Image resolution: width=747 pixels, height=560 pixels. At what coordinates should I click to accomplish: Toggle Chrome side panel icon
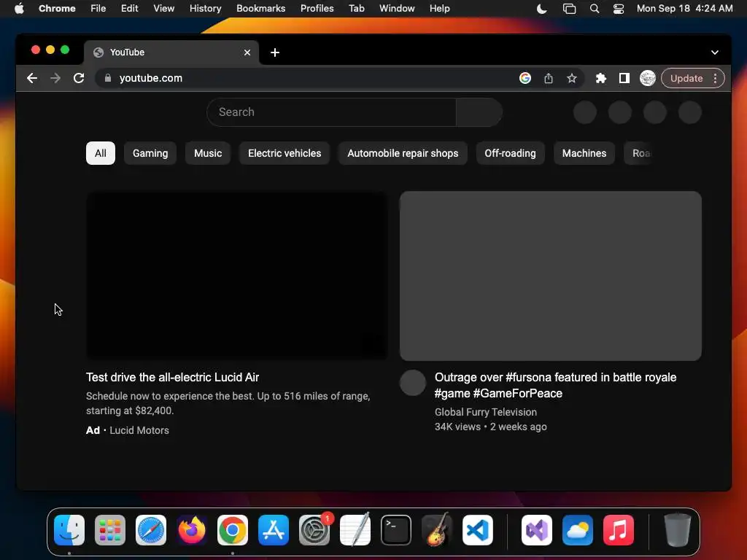pos(624,78)
